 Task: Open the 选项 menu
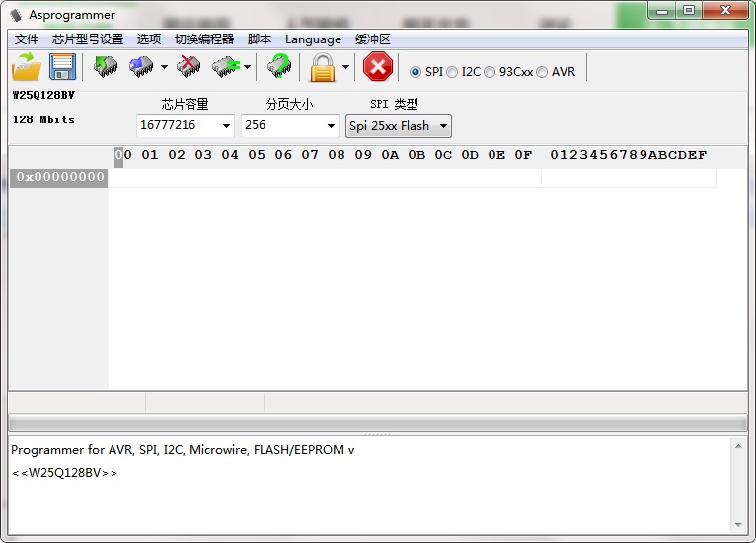pos(149,39)
